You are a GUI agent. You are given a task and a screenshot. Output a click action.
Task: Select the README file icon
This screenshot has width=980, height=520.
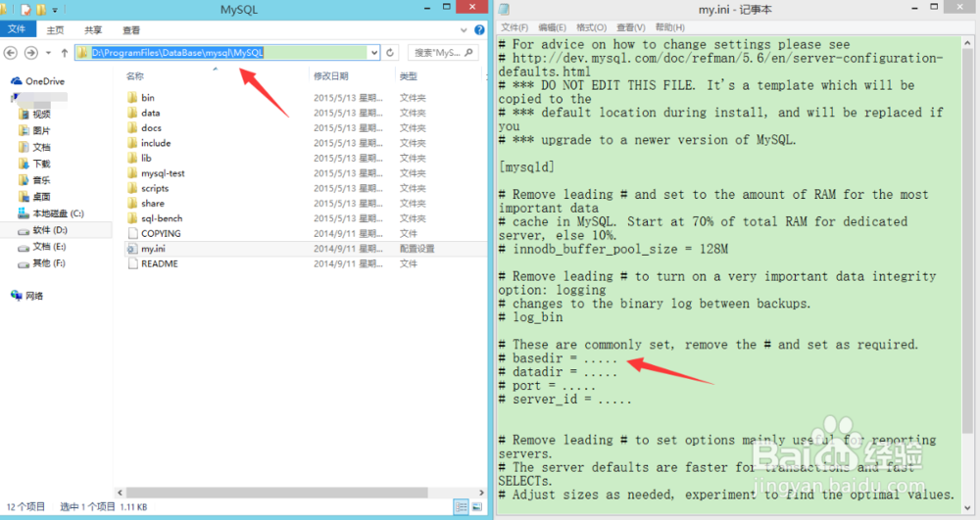pos(132,263)
